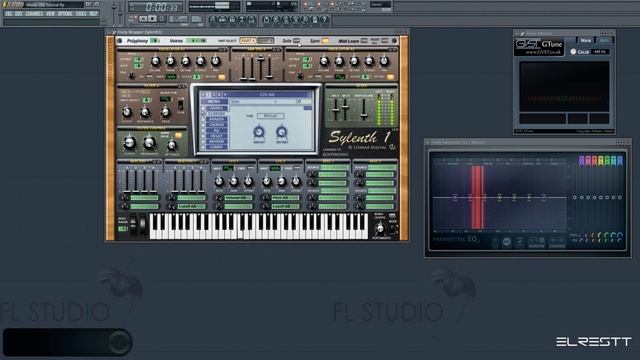This screenshot has height=360, width=640.
Task: Select the CHORUS effect page
Action: 217,125
